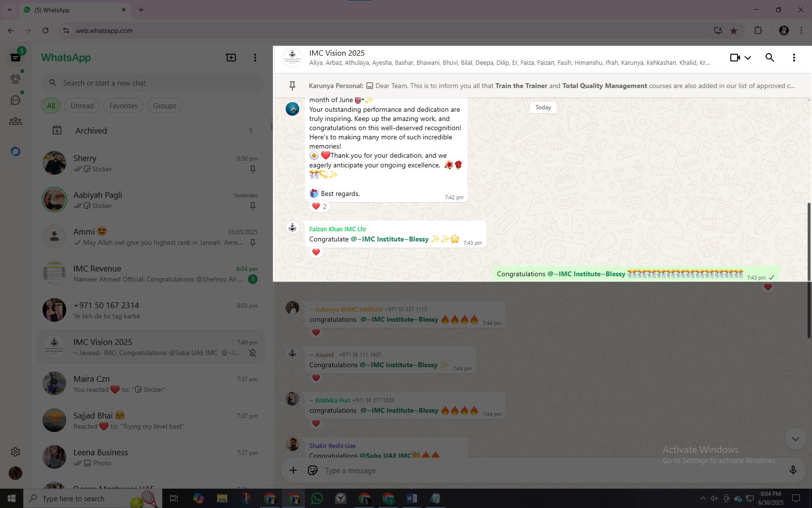Open new browser tab plus button
Image resolution: width=812 pixels, height=508 pixels.
tap(141, 10)
